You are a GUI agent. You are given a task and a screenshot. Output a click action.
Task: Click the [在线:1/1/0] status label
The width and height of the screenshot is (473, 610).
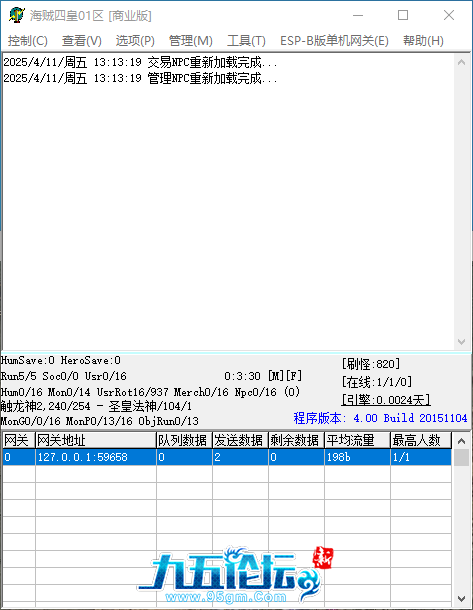coord(377,382)
